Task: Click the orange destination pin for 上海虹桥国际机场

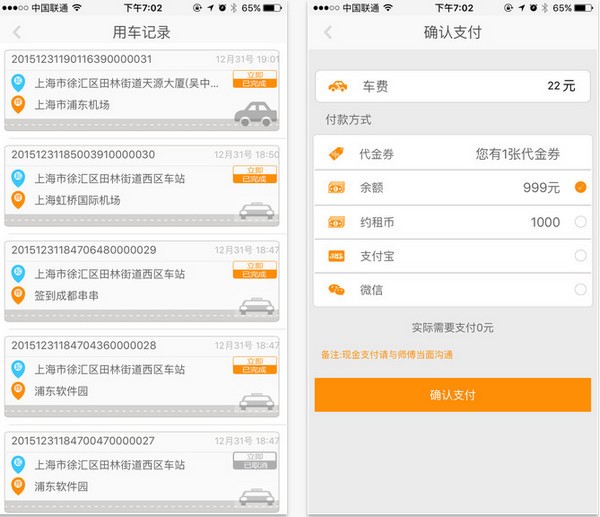Action: [18, 200]
